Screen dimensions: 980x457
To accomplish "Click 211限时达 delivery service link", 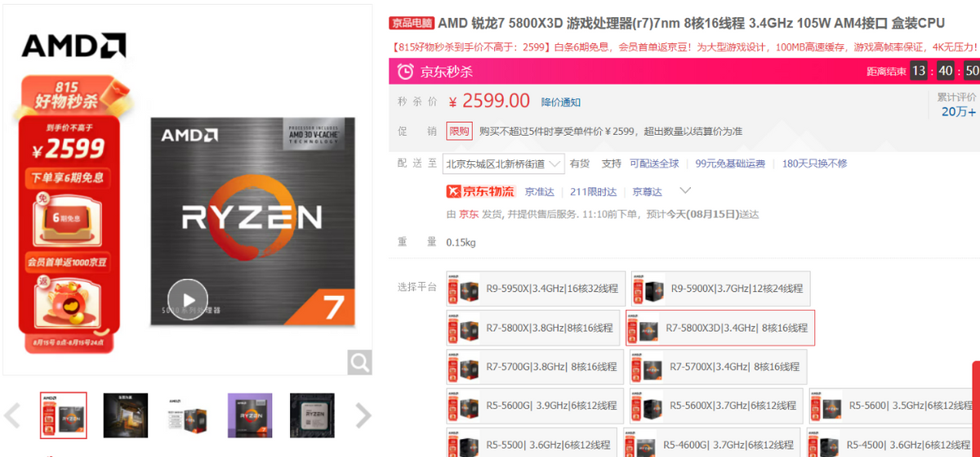I will tap(593, 192).
